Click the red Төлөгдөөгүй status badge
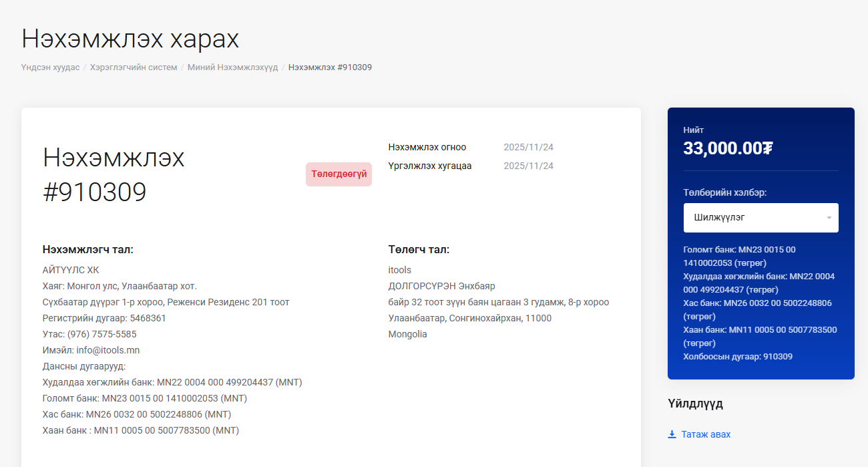Viewport: 868px width, 467px height. (x=339, y=174)
